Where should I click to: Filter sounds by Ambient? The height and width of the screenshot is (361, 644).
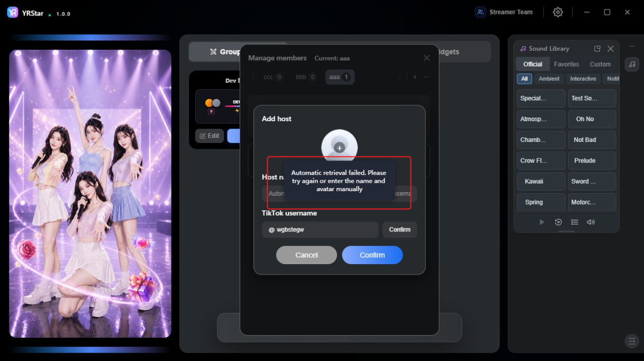pos(549,79)
